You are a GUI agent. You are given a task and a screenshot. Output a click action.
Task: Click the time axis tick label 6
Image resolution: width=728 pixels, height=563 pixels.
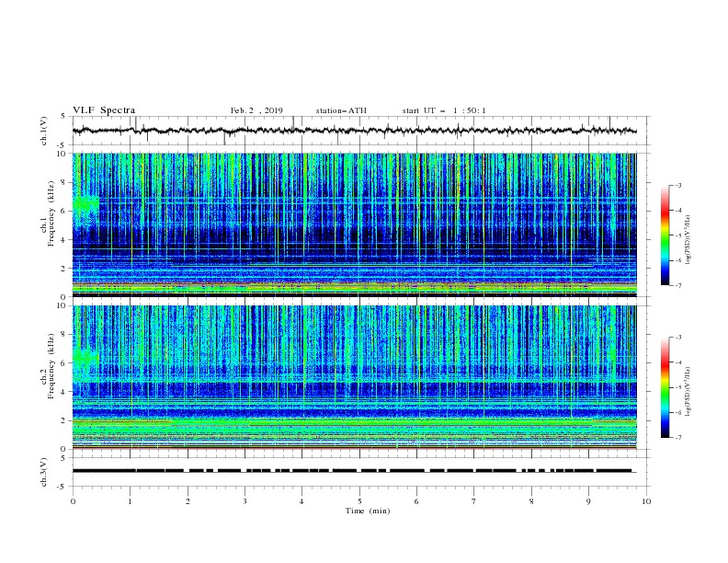point(417,501)
